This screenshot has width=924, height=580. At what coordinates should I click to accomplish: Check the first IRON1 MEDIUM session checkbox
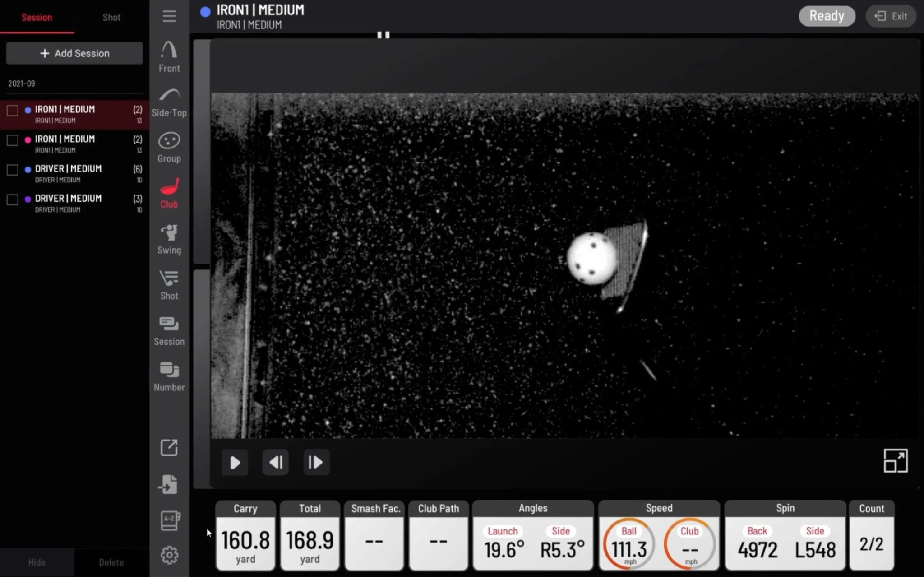coord(12,111)
